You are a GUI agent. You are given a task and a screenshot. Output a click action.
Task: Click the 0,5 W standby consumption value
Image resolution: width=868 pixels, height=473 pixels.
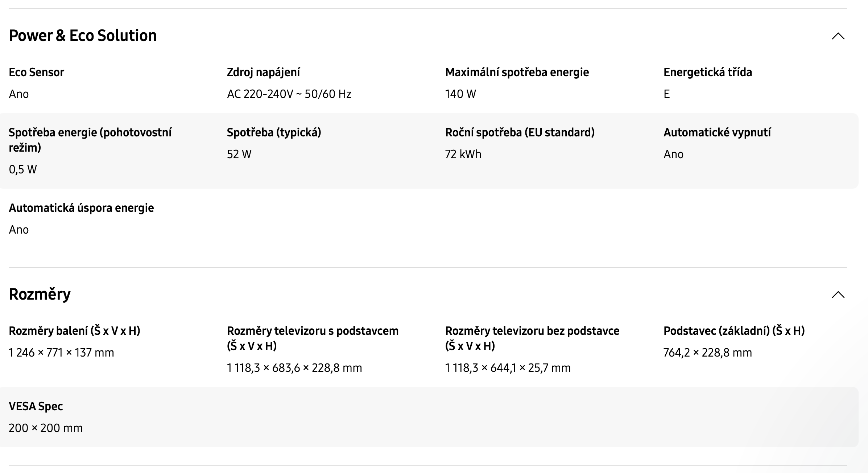tap(23, 169)
